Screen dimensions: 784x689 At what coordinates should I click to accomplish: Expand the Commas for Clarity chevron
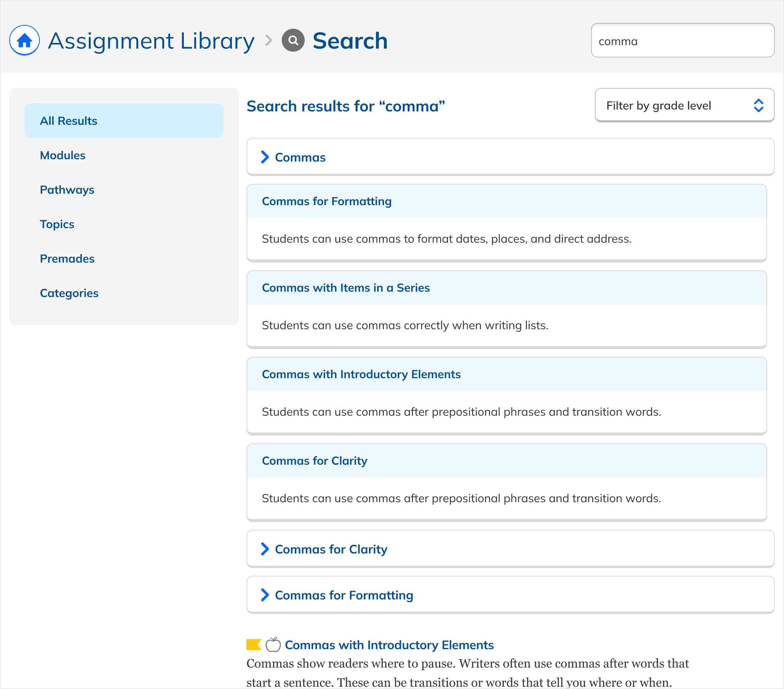tap(265, 549)
